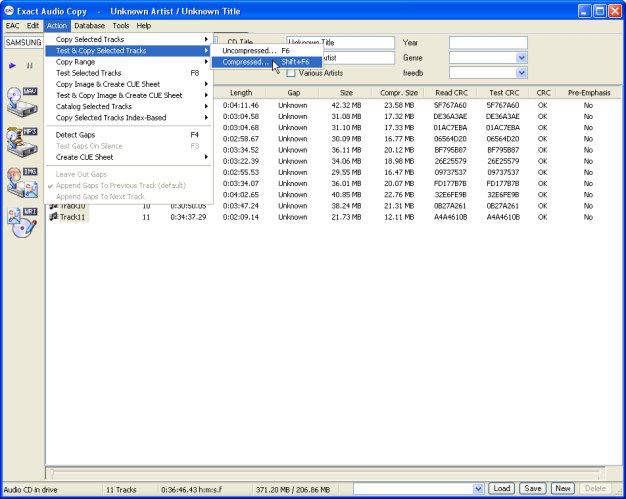
Task: Open the Genre dropdown
Action: [x=521, y=58]
